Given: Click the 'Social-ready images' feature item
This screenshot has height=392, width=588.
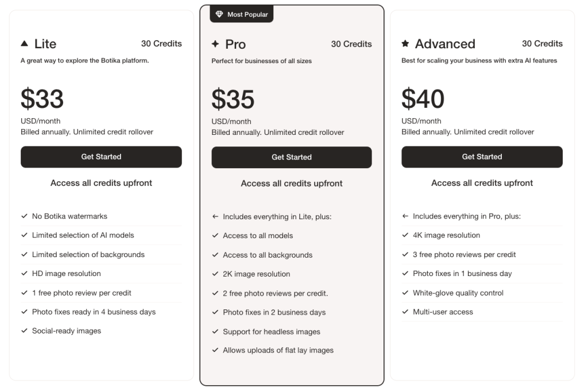Looking at the screenshot, I should [67, 331].
